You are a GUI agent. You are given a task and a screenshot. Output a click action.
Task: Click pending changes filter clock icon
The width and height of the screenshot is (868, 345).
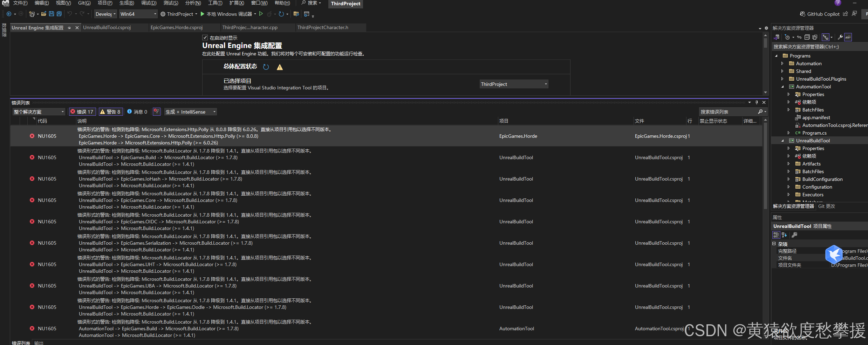[787, 37]
